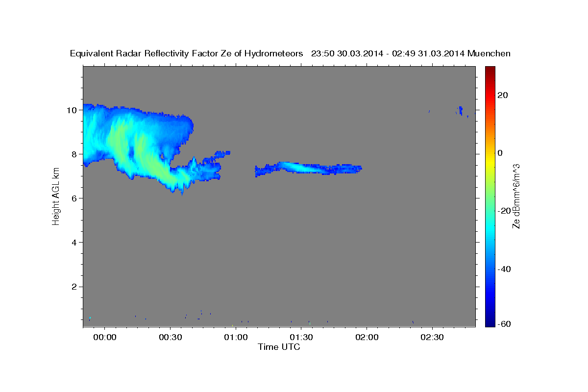Click the 02:30 time tick label
588x392 pixels.
432,337
